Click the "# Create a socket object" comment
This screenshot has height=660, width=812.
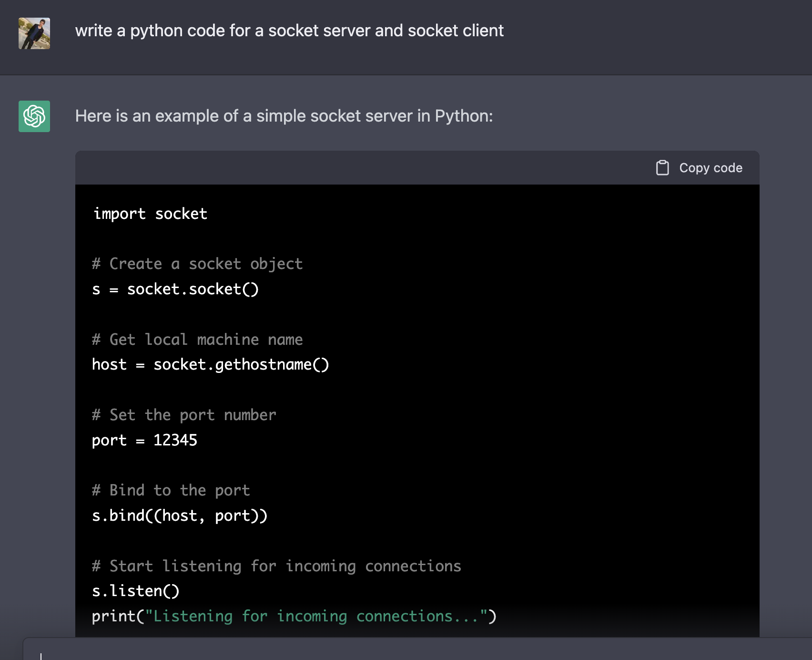pos(197,264)
